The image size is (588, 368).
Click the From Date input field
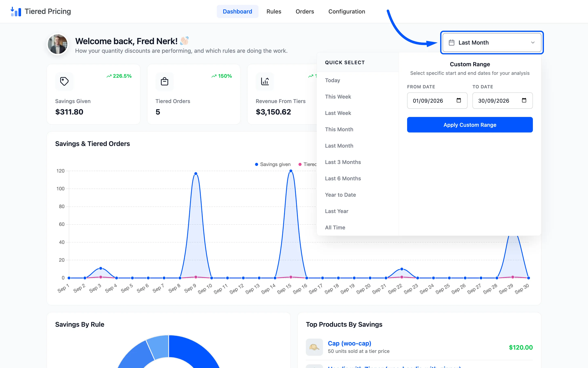point(437,101)
